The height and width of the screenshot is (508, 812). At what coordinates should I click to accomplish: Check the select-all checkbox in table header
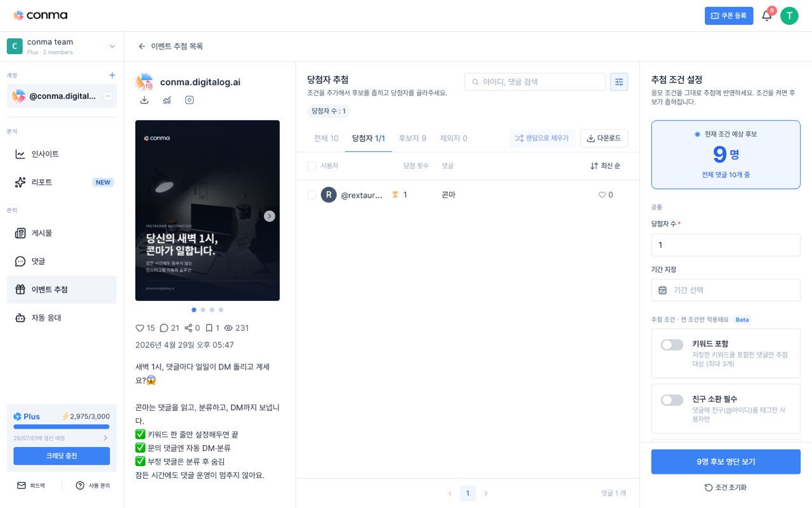tap(311, 166)
